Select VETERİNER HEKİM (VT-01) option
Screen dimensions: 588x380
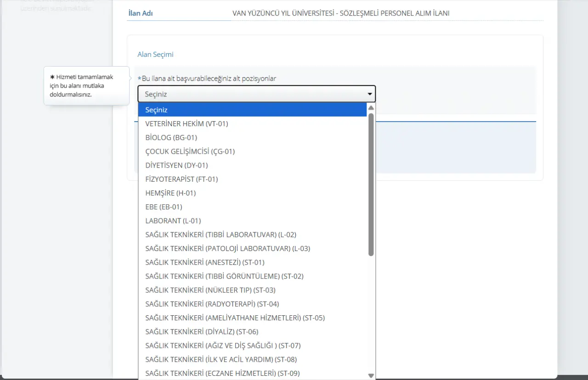point(187,123)
